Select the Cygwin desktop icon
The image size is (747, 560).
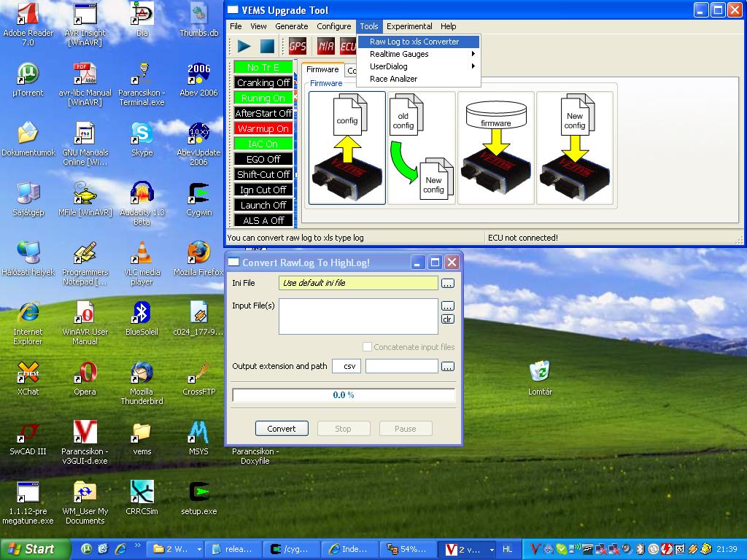[x=199, y=200]
